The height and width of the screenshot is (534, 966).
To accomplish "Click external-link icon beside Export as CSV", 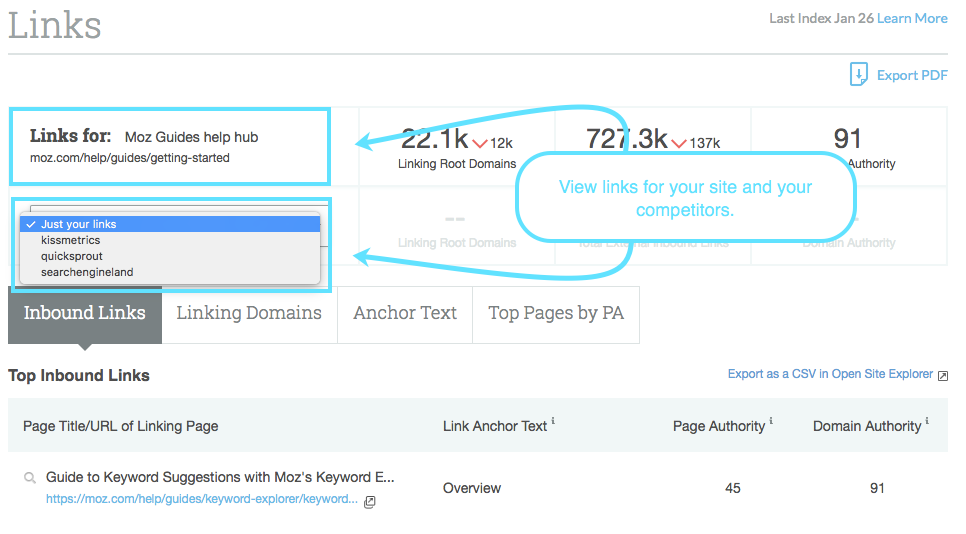I will (x=942, y=375).
